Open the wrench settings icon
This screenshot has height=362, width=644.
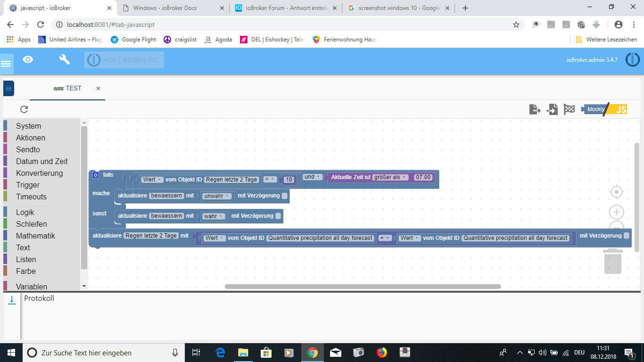tap(64, 59)
